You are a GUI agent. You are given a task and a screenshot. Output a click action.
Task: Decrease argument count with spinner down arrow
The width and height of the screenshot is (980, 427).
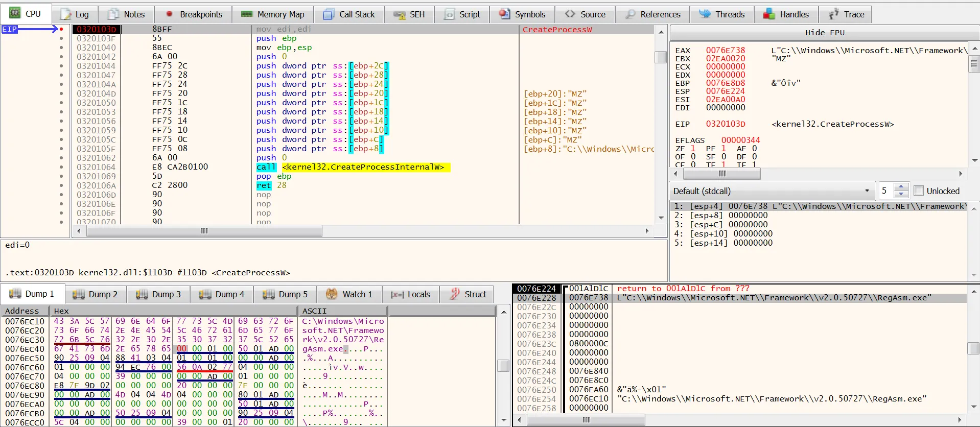coord(901,195)
